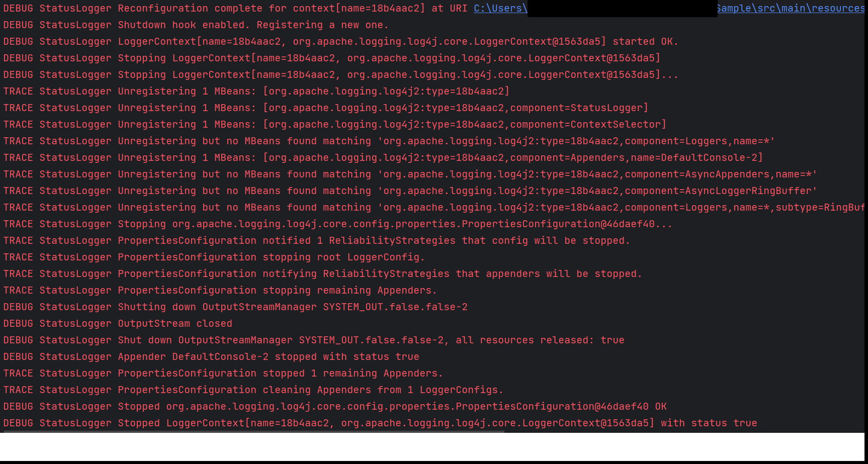Click the 'Appender DefaultConsole-2 stopped' line
The image size is (868, 464).
point(201,356)
